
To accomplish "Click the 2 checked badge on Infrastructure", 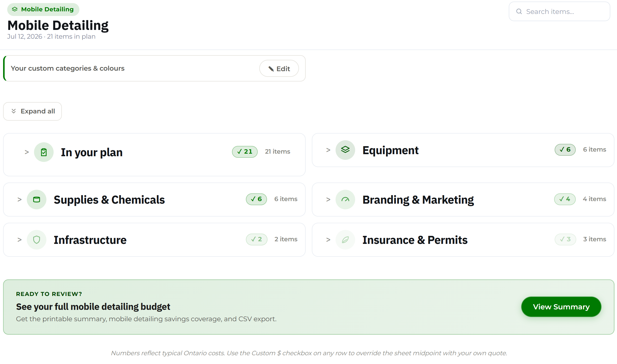I will (x=256, y=239).
